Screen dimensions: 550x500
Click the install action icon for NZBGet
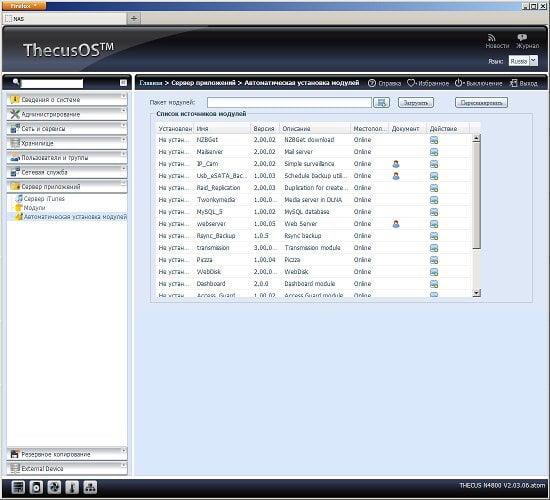click(434, 140)
